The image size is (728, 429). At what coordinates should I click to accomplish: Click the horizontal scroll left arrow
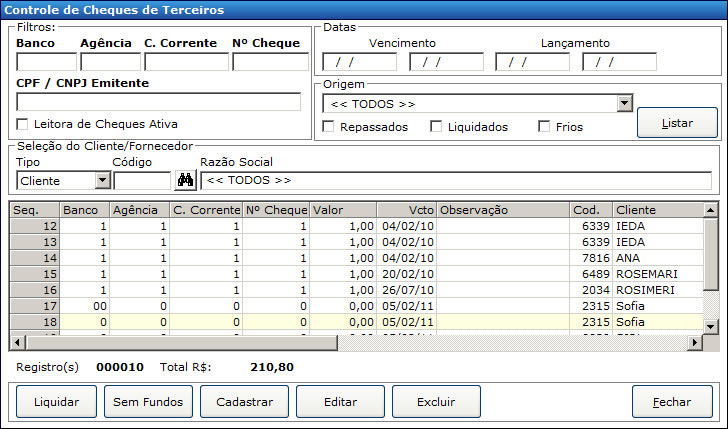18,343
